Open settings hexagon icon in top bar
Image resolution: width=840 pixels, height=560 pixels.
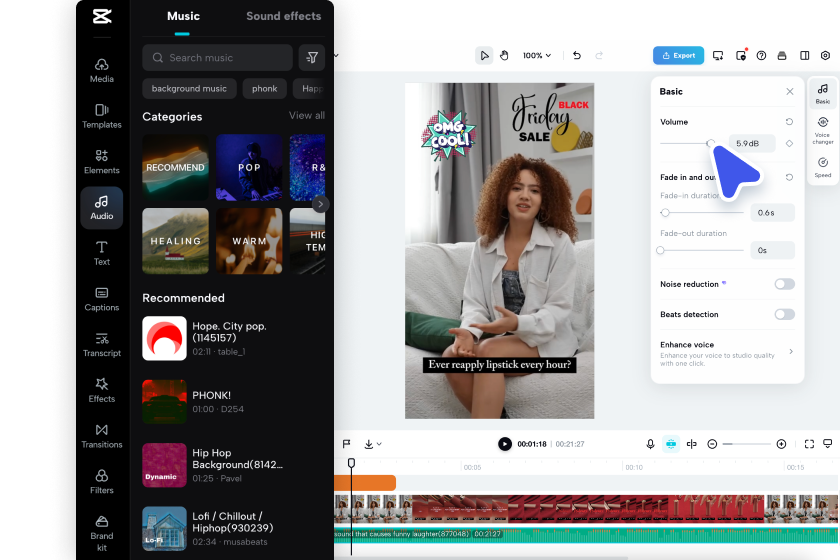[x=826, y=55]
